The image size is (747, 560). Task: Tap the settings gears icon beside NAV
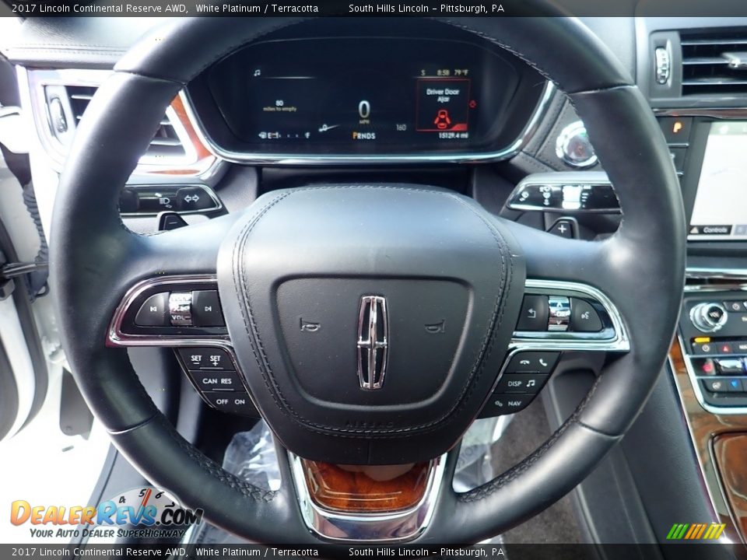pyautogui.click(x=498, y=404)
